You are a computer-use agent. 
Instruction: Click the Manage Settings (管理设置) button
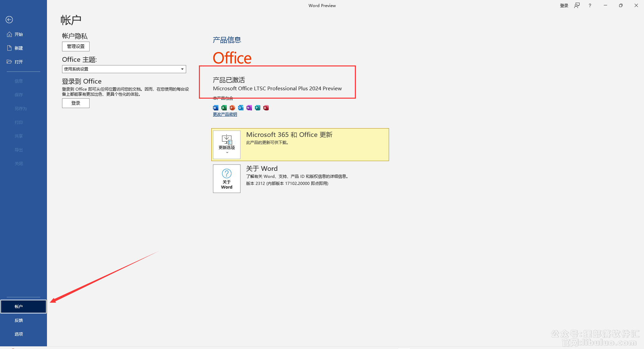click(76, 46)
